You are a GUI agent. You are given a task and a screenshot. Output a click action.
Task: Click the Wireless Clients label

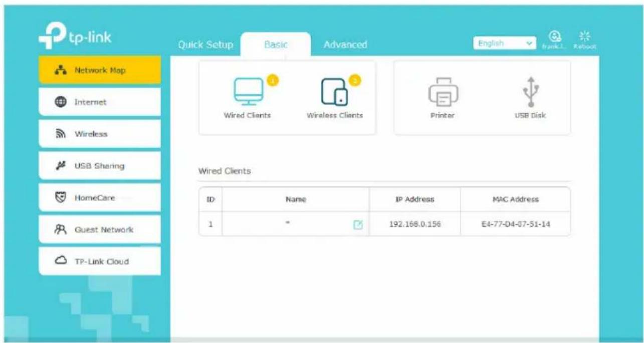point(335,115)
